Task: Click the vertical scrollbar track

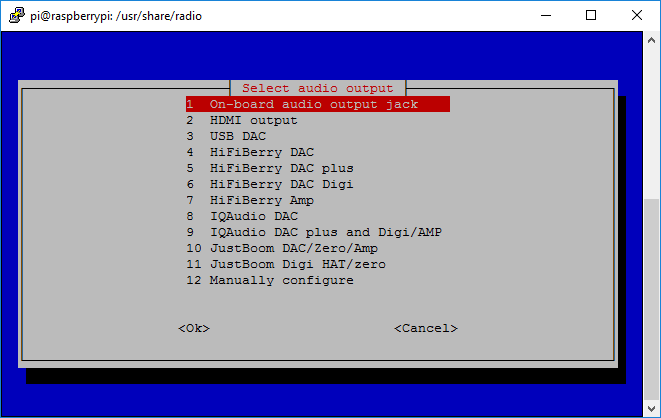Action: tap(651, 120)
